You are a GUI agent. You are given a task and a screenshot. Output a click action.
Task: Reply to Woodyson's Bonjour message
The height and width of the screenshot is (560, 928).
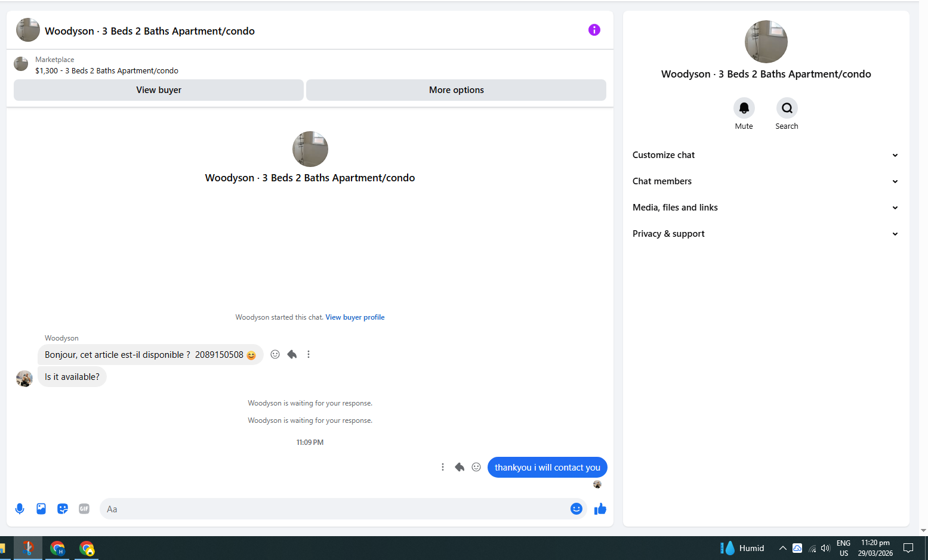pos(292,354)
